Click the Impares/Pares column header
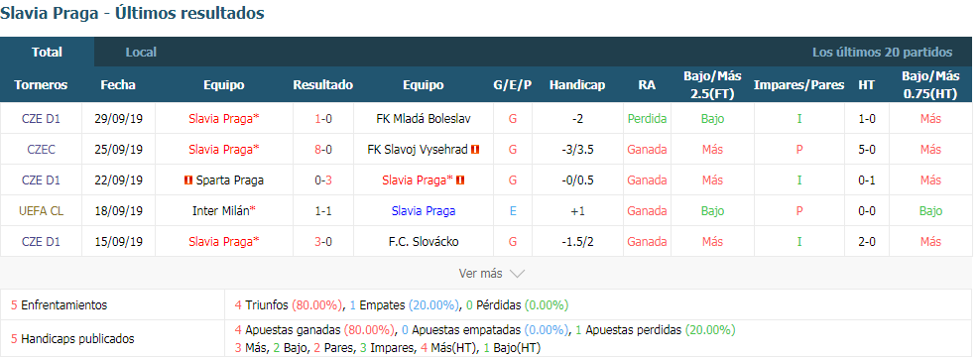The height and width of the screenshot is (359, 980). point(798,85)
